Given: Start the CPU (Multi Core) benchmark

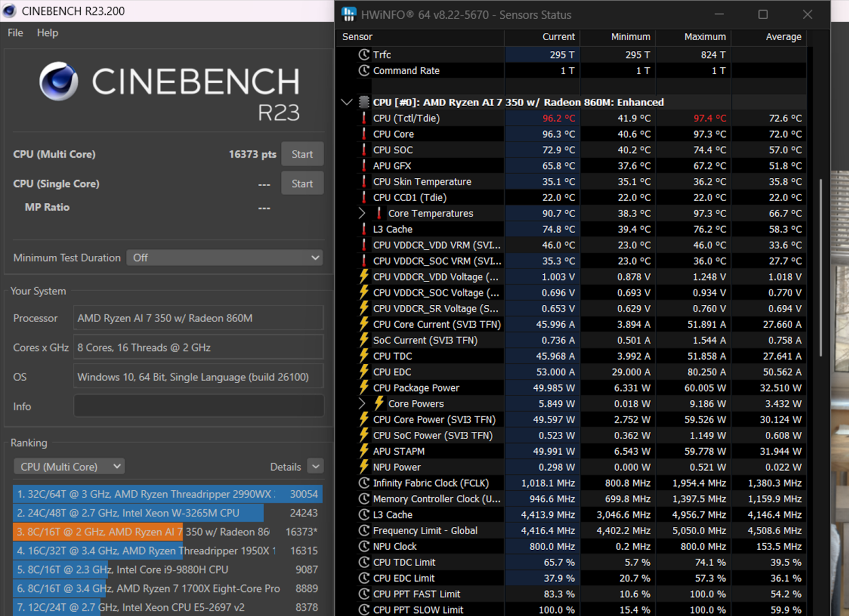Looking at the screenshot, I should (302, 154).
